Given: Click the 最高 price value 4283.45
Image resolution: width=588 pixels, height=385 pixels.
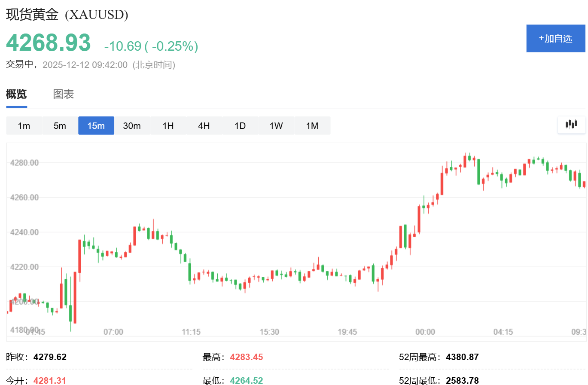Looking at the screenshot, I should click(x=246, y=357).
